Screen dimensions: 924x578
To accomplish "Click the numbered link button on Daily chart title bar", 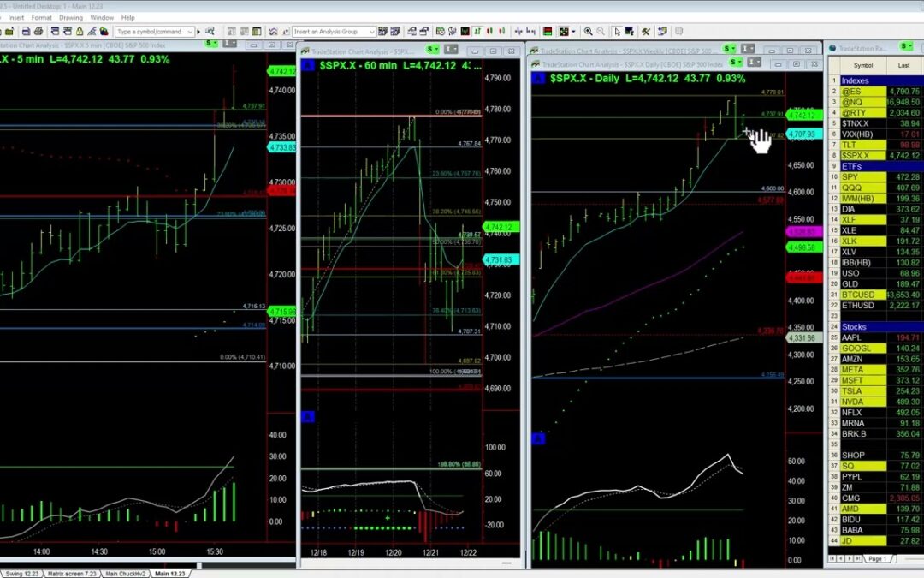I will point(752,62).
